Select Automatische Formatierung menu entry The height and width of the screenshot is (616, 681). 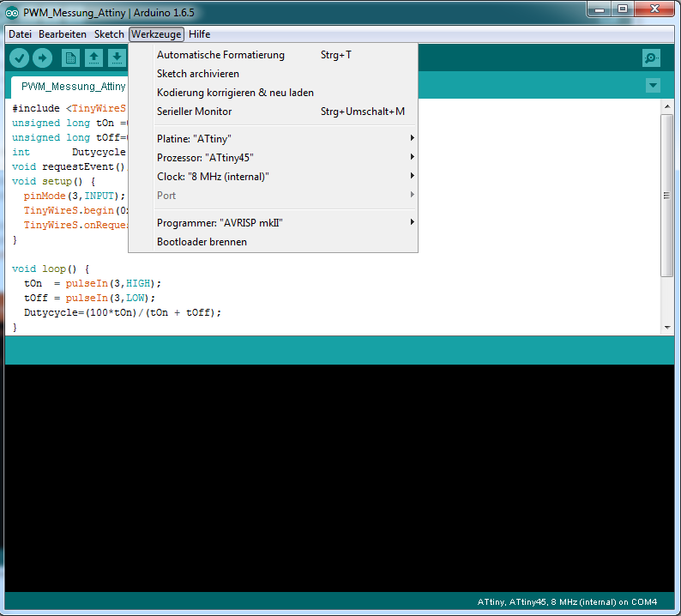pos(274,55)
